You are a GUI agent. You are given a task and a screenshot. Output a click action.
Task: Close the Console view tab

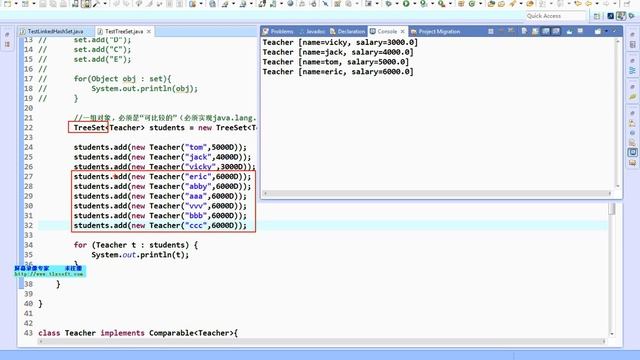coord(402,31)
